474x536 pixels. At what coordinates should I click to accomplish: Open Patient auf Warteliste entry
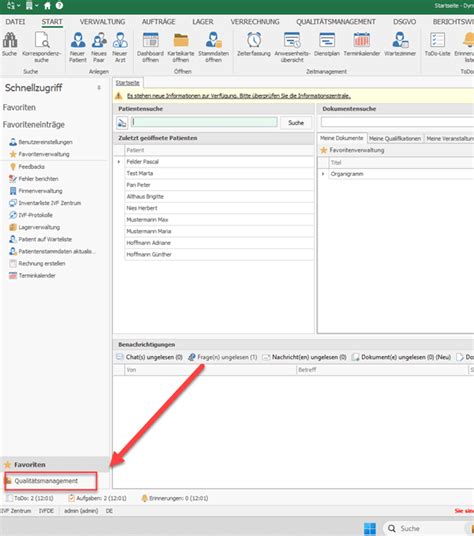tap(41, 239)
